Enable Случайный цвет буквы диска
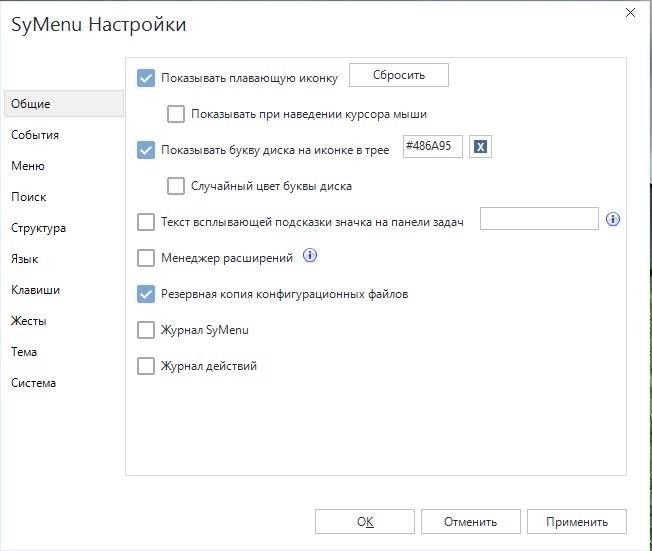The height and width of the screenshot is (551, 652). (176, 186)
